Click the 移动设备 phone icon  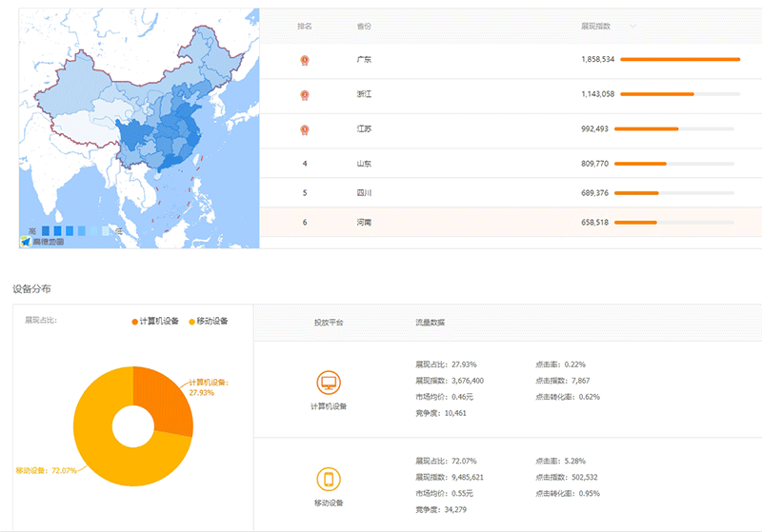coord(329,479)
